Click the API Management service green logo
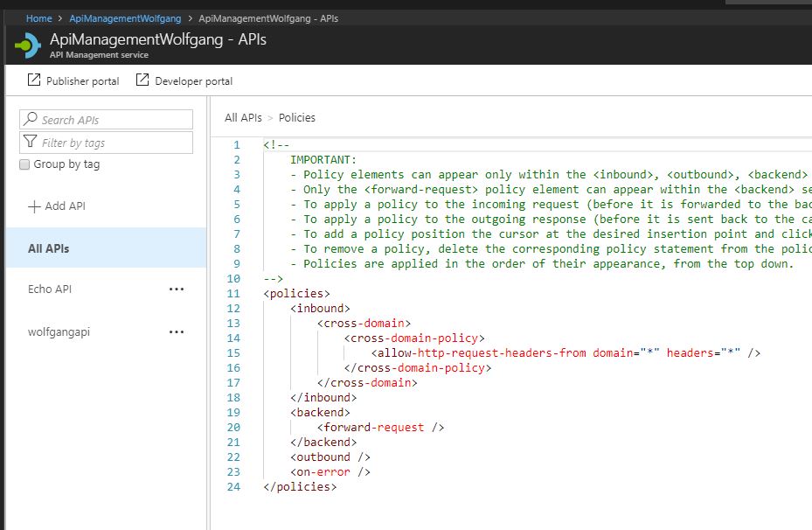Image resolution: width=812 pixels, height=530 pixels. coord(25,45)
